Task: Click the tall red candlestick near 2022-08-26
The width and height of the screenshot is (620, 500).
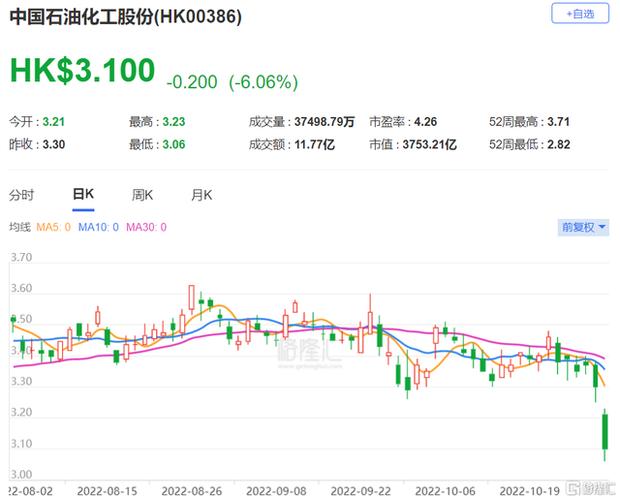Action: click(x=191, y=300)
